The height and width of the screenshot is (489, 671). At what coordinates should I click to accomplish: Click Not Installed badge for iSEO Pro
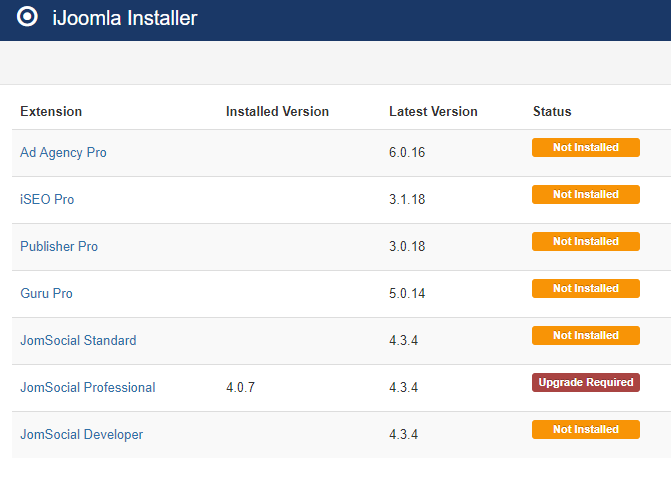586,194
